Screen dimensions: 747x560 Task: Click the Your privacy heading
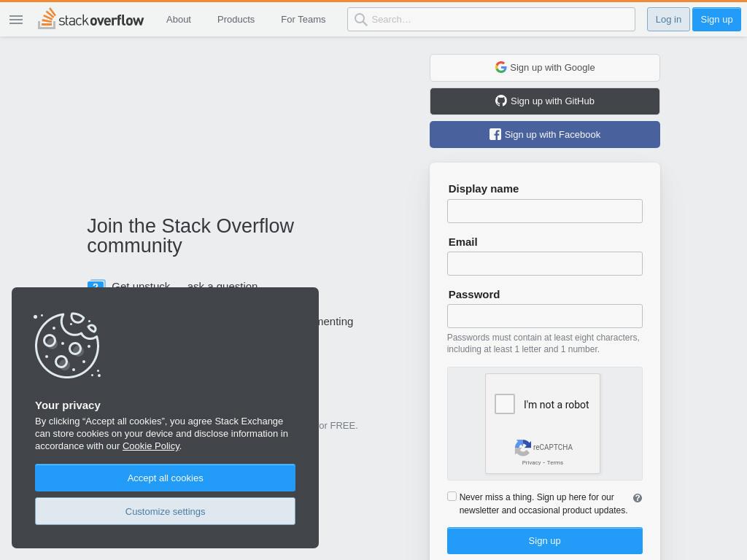[68, 405]
